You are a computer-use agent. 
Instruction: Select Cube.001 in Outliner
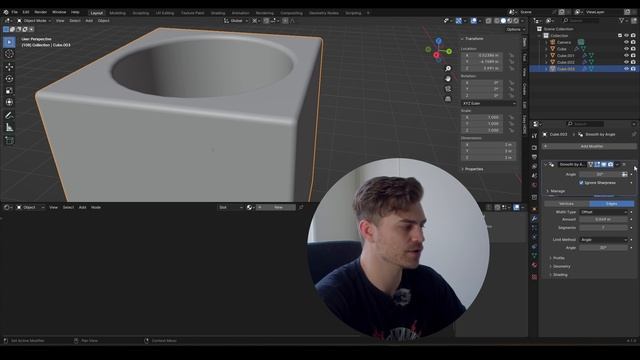pos(566,56)
